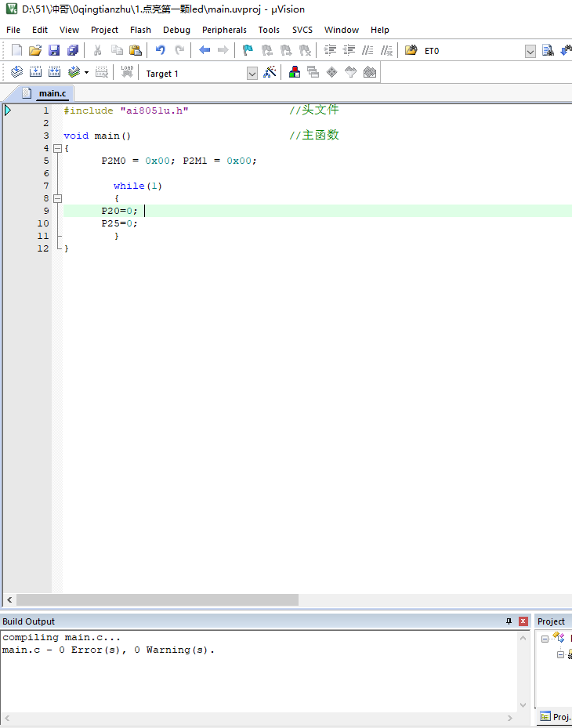This screenshot has height=728, width=572.
Task: Open the Peripherals menu
Action: tap(224, 30)
